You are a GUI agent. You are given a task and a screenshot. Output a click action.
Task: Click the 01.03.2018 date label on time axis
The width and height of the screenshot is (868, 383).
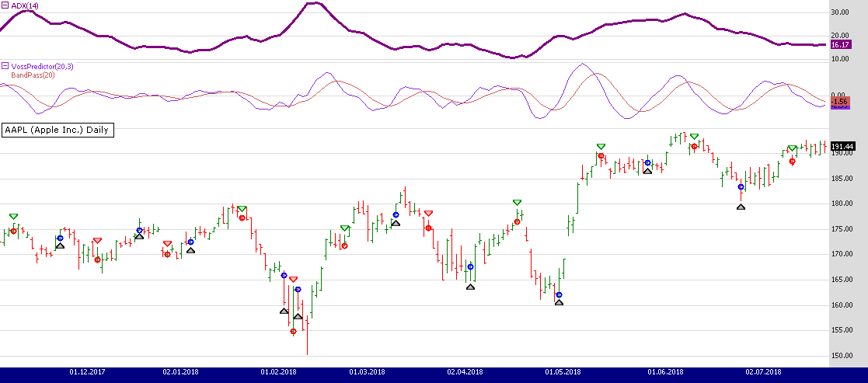point(368,372)
